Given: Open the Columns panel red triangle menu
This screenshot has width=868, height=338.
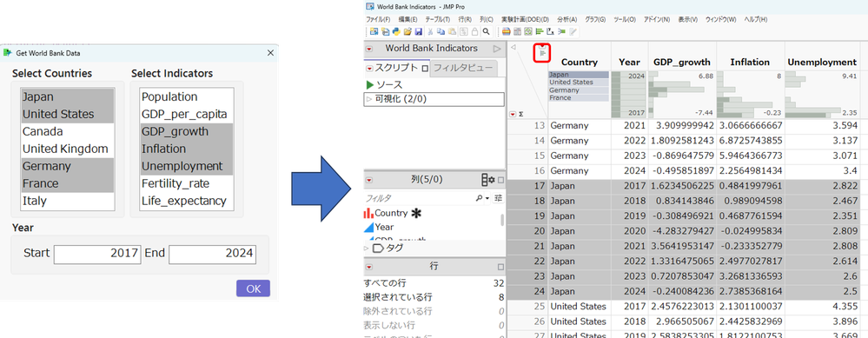Looking at the screenshot, I should [x=369, y=180].
